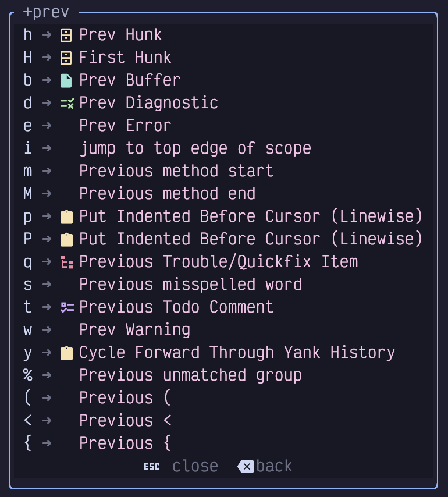Click the +prev group title
The image size is (448, 497).
coord(46,13)
